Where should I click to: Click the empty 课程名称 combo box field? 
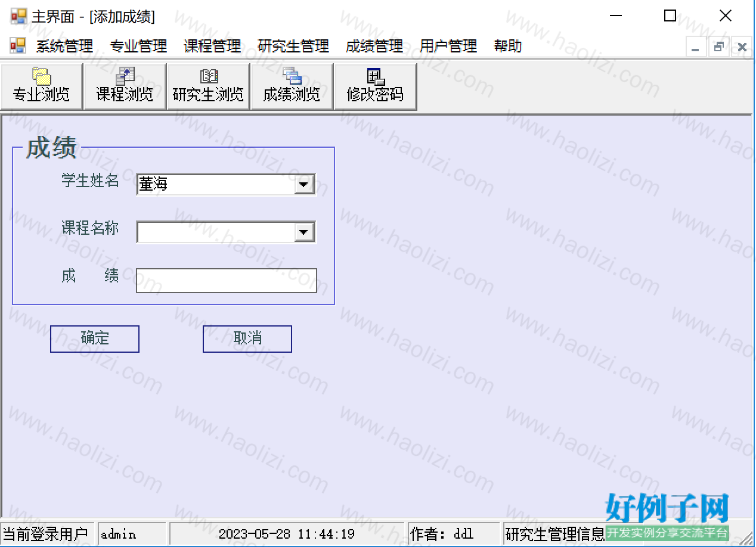click(226, 232)
